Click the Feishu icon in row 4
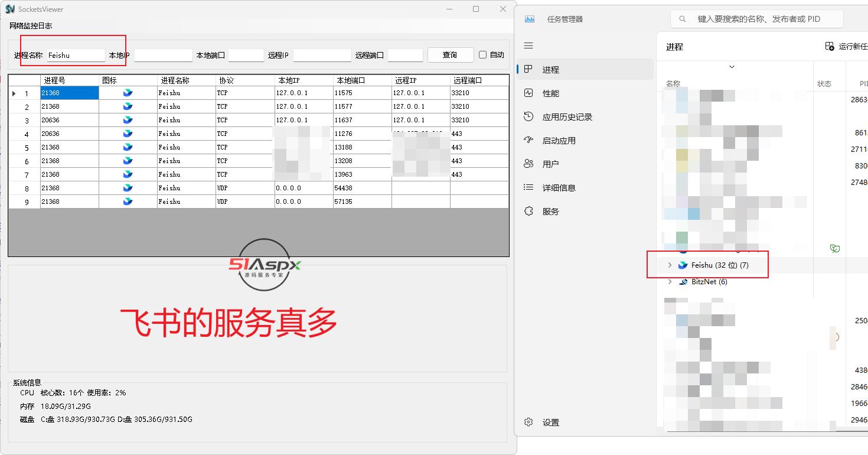 click(128, 134)
